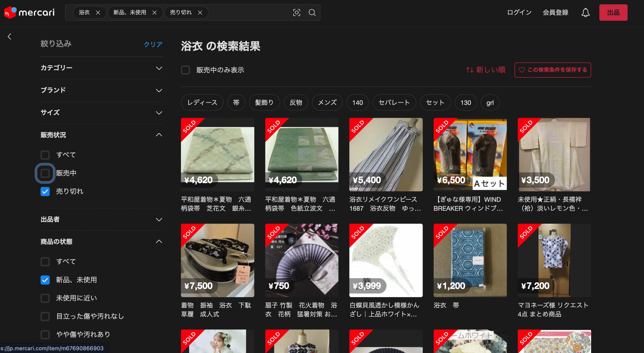The height and width of the screenshot is (353, 644).
Task: Open 色紙立波文 green obi thumbnail
Action: (302, 155)
